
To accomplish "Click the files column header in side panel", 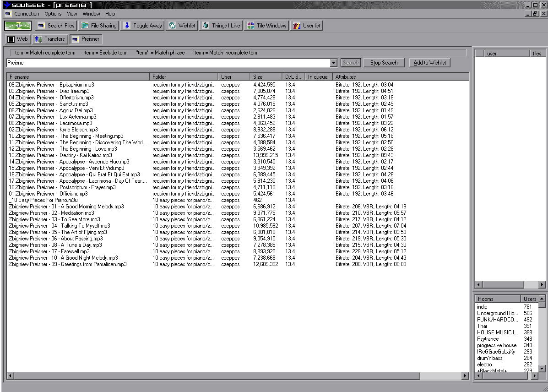I will 537,54.
